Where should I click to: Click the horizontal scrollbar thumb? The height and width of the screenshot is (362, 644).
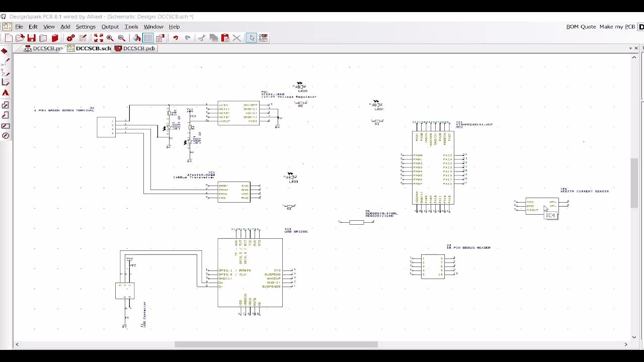pyautogui.click(x=276, y=344)
